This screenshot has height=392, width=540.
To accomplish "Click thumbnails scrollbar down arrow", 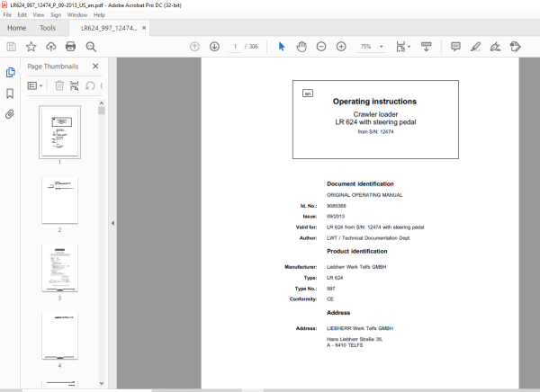I will [101, 383].
